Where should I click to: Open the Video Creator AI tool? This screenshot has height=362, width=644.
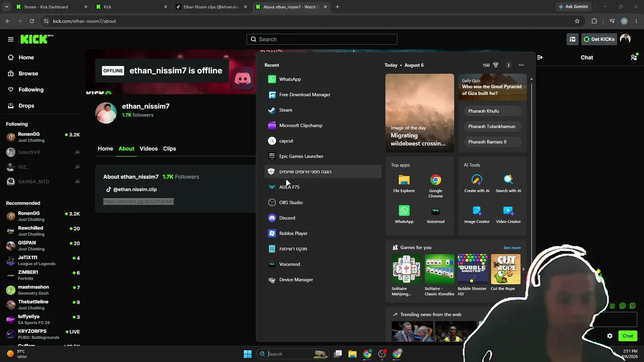tap(508, 214)
